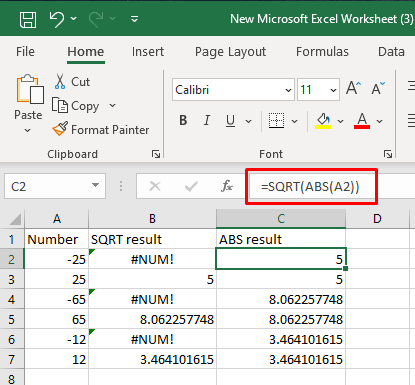Click formula bar text =SQRT(ABS(A2))
Image resolution: width=415 pixels, height=385 pixels.
point(310,187)
